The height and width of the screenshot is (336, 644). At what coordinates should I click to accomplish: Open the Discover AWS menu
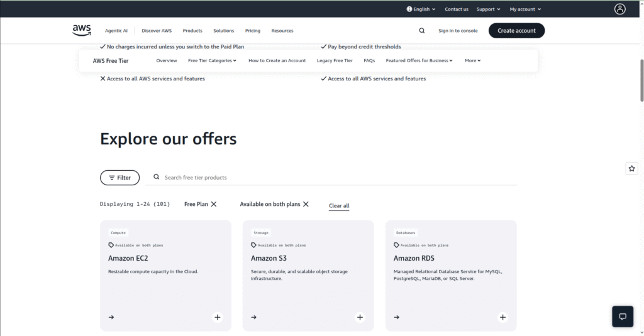point(157,30)
